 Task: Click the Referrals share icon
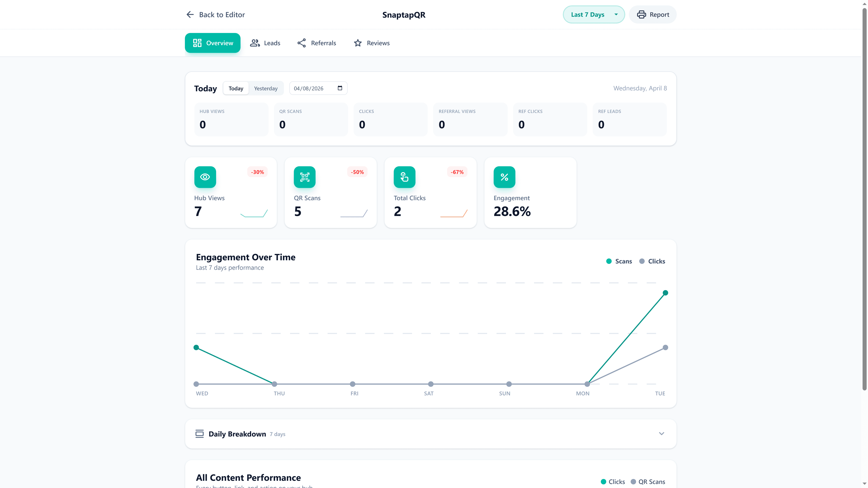302,43
